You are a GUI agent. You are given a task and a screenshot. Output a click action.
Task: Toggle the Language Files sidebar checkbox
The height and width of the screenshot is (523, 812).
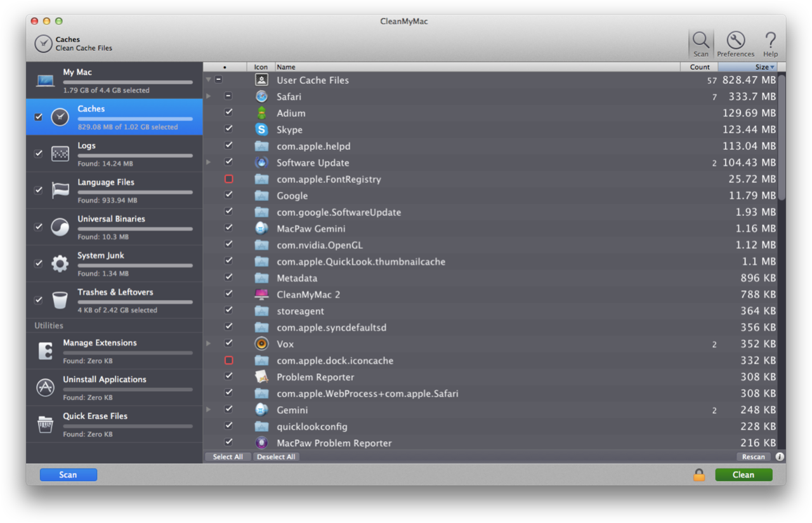pyautogui.click(x=39, y=190)
